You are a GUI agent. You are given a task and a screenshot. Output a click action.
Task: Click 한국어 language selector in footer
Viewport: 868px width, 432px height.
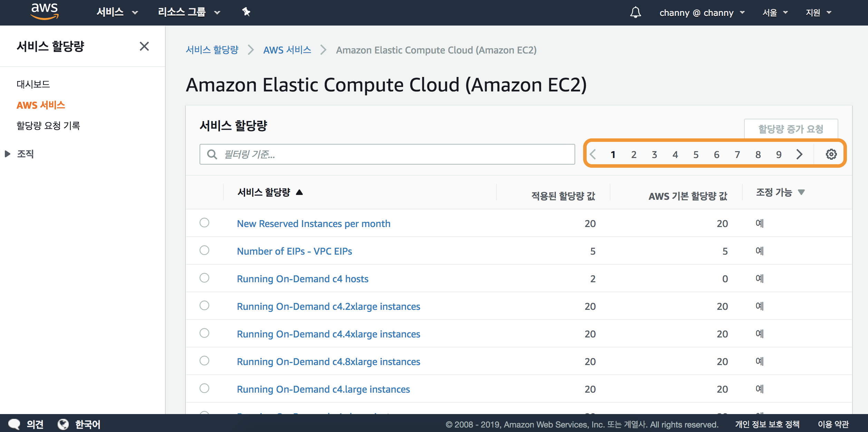click(x=88, y=424)
